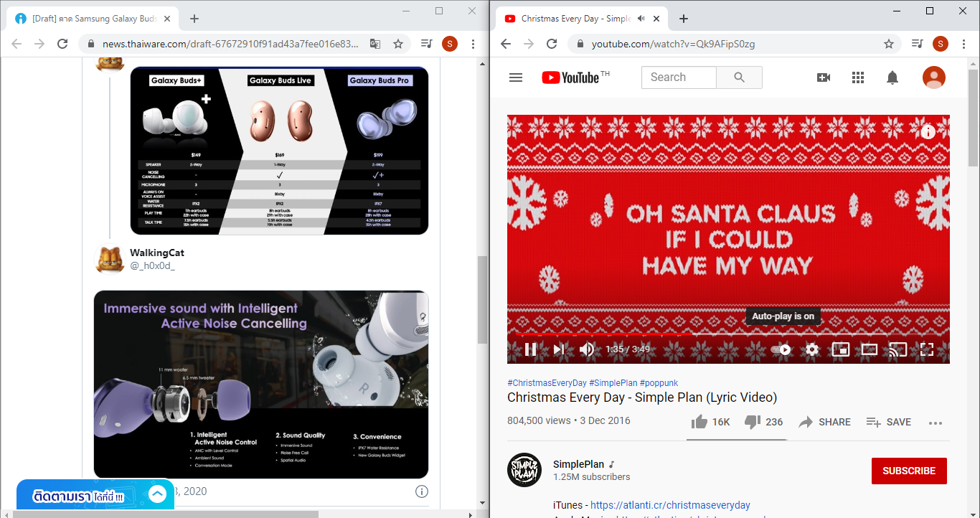Reload the YouTube page

(552, 44)
